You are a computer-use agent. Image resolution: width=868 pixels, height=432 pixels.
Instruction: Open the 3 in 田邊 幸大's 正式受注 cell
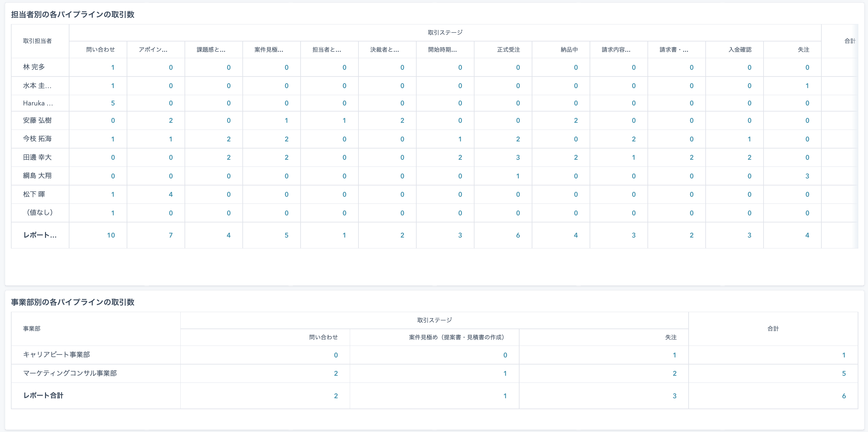518,157
